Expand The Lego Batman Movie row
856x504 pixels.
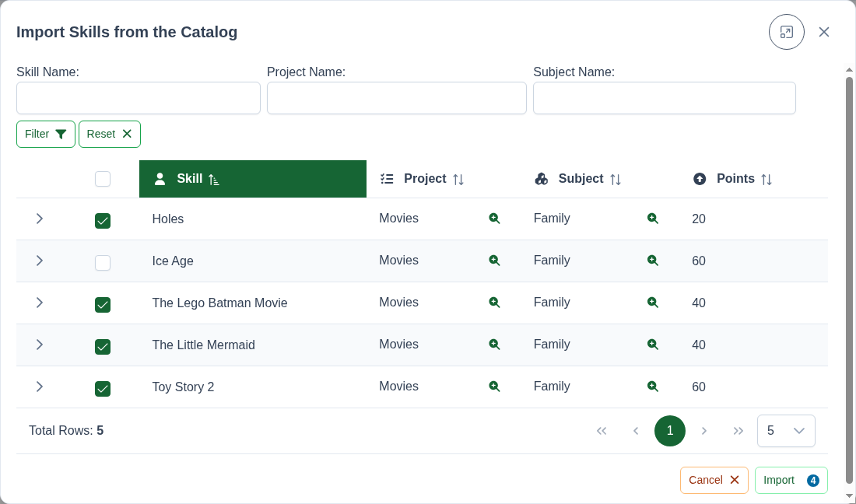pyautogui.click(x=40, y=303)
